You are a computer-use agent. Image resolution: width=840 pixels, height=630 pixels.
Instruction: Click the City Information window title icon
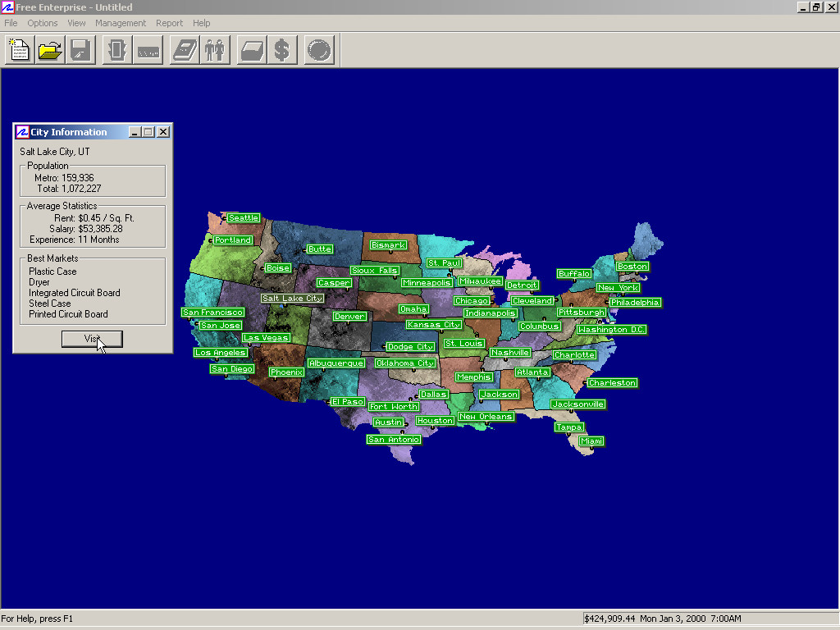[22, 132]
